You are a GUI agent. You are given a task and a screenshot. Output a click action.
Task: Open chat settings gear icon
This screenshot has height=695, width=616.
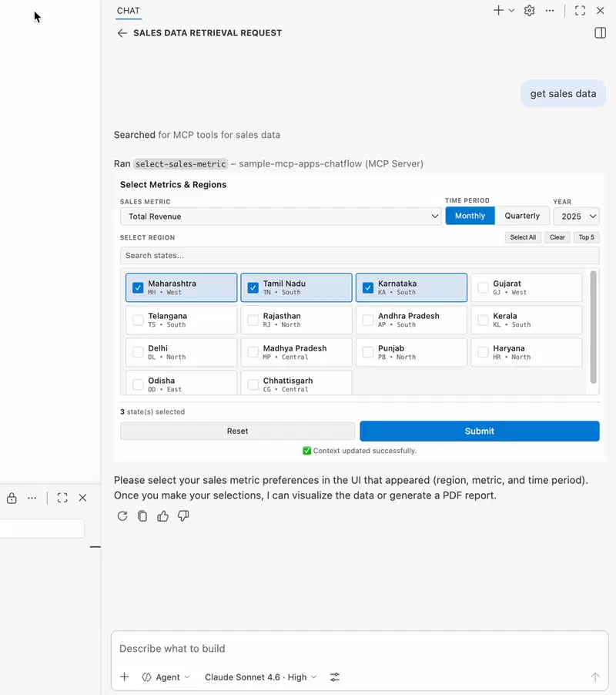(x=529, y=11)
